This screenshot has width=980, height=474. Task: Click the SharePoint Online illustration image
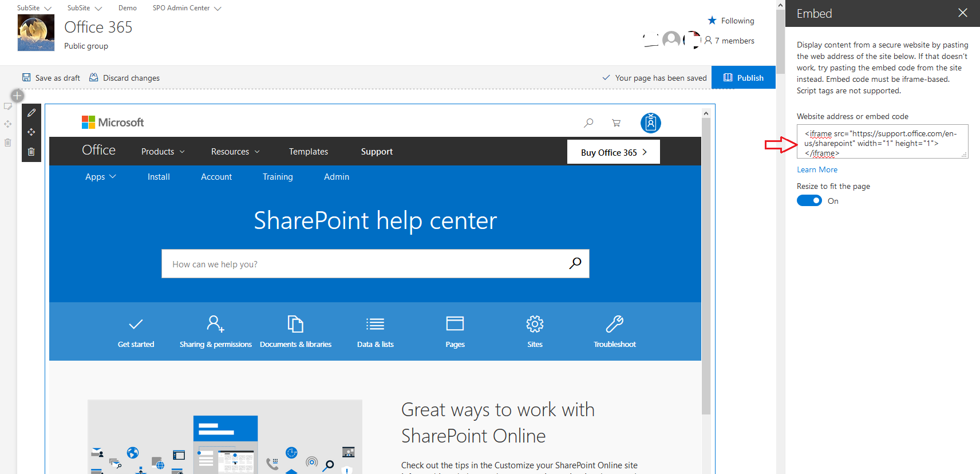tap(225, 437)
